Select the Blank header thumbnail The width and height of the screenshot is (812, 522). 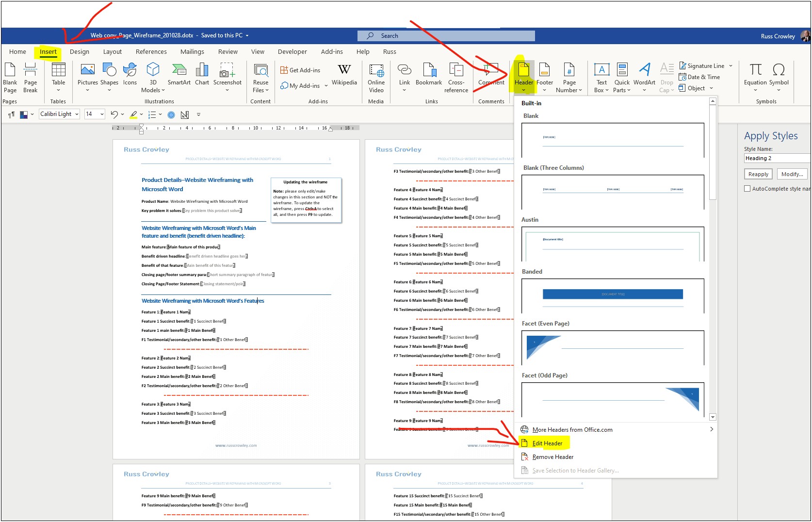click(x=613, y=140)
